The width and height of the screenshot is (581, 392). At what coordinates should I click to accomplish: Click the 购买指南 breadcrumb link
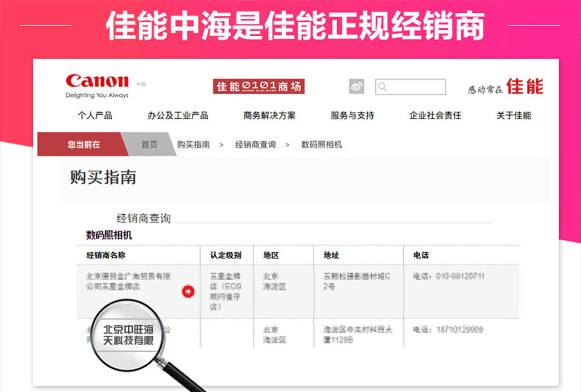tap(194, 145)
